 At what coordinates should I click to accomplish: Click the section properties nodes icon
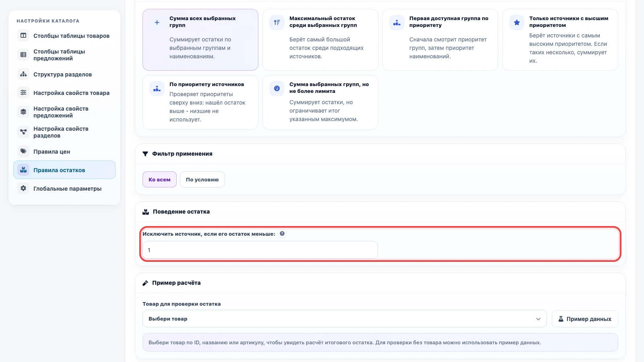[23, 132]
